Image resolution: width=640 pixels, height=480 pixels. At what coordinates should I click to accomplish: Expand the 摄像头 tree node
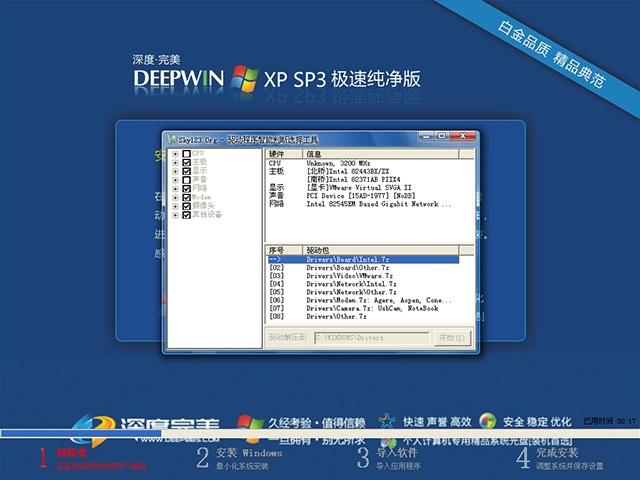click(175, 207)
